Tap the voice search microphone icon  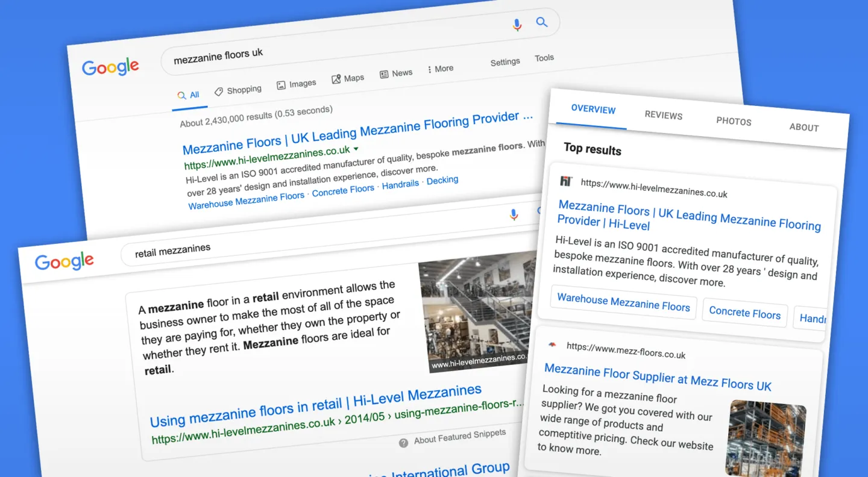[x=517, y=24]
